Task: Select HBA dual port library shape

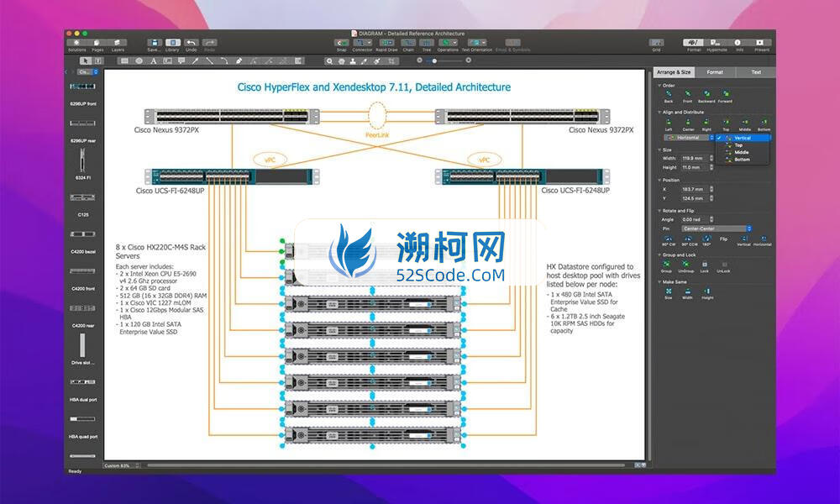Action: 82,382
